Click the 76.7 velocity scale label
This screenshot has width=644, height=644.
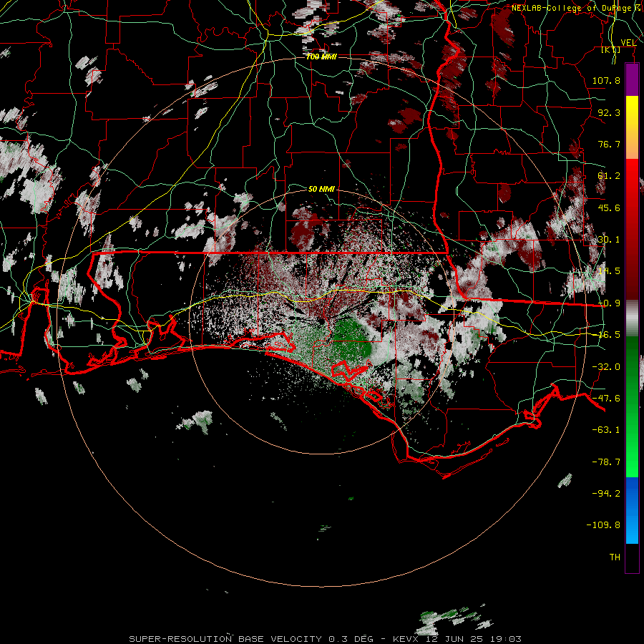pos(609,144)
